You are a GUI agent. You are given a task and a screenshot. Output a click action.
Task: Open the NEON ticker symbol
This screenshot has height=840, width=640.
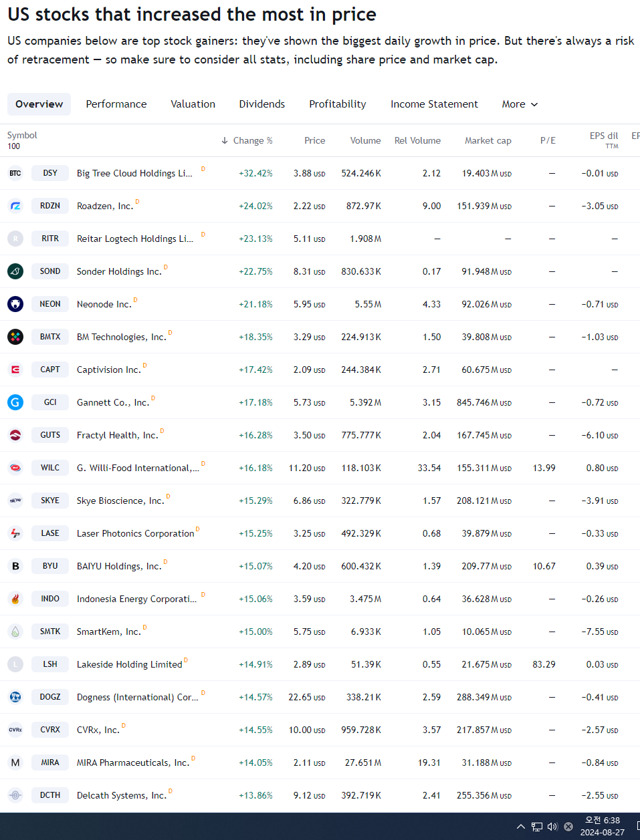point(50,304)
